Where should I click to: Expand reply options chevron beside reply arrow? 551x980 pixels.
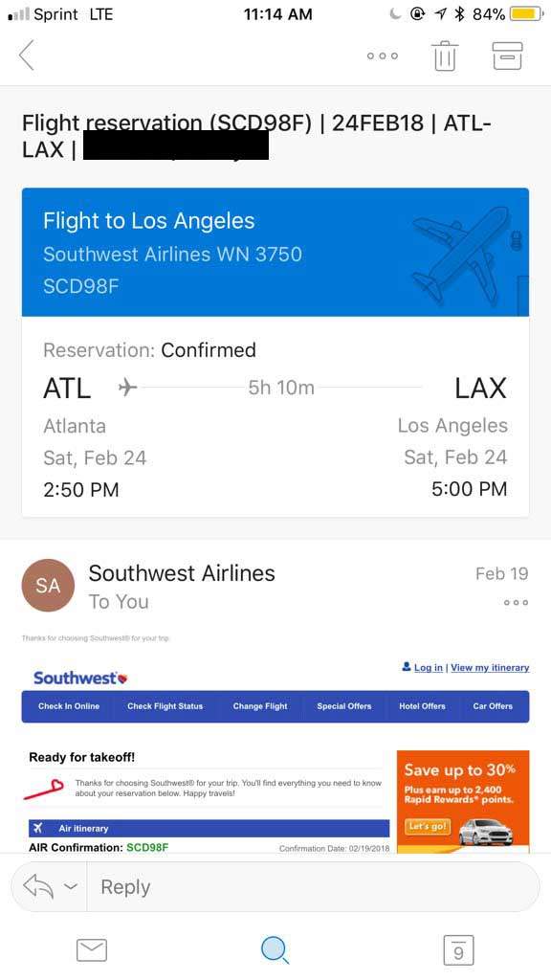point(71,887)
